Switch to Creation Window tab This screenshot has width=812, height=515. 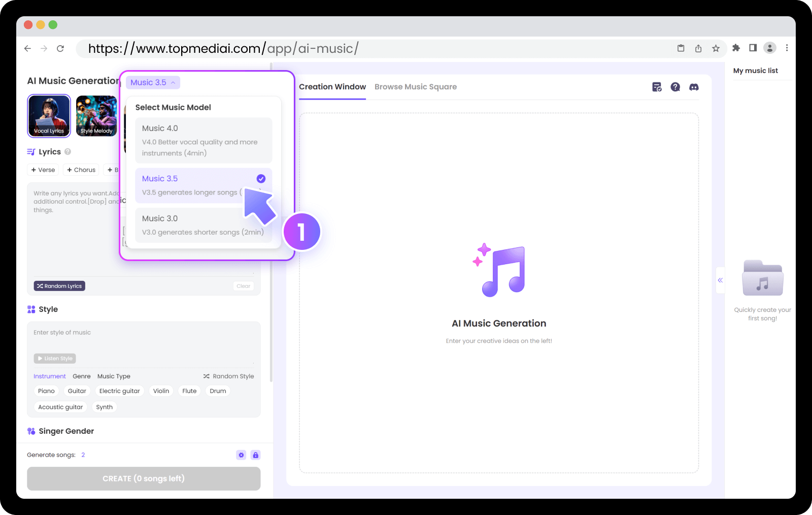pos(332,87)
